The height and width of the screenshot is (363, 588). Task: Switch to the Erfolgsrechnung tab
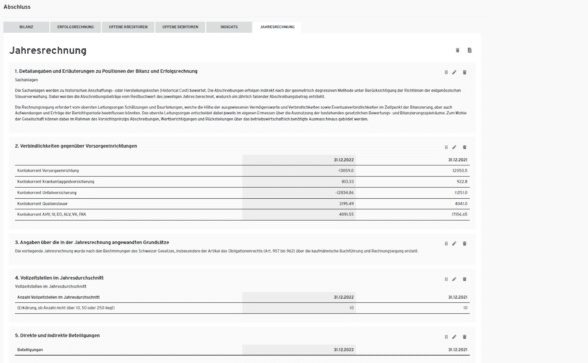pyautogui.click(x=75, y=27)
